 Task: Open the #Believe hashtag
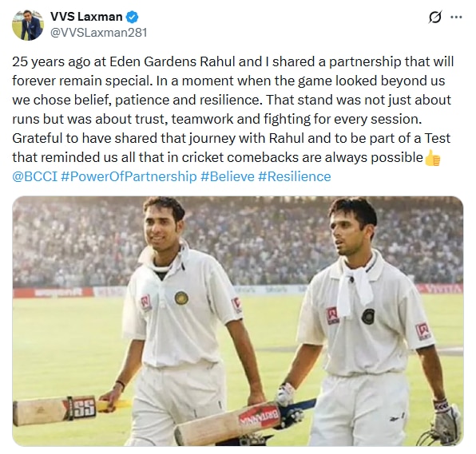point(228,176)
